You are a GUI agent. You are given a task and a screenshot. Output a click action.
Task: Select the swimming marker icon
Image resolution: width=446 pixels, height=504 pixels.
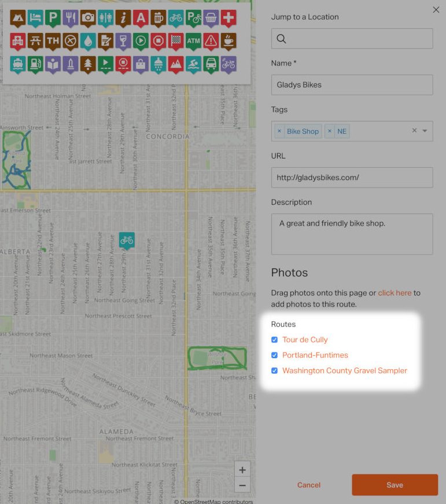[x=193, y=64]
